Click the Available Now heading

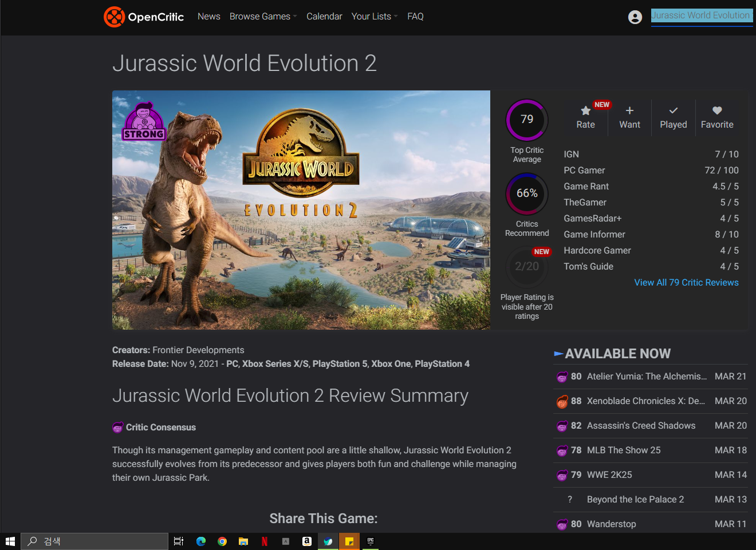pyautogui.click(x=617, y=354)
